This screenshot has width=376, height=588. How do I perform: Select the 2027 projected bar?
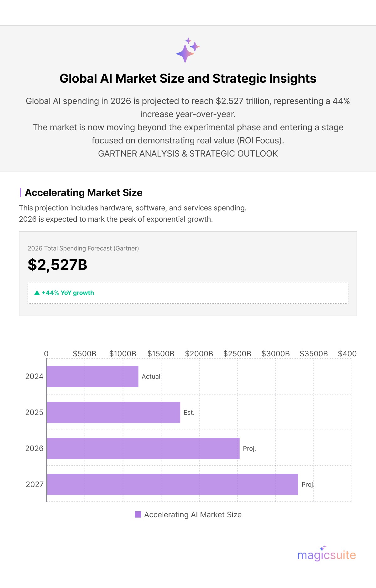coord(172,484)
